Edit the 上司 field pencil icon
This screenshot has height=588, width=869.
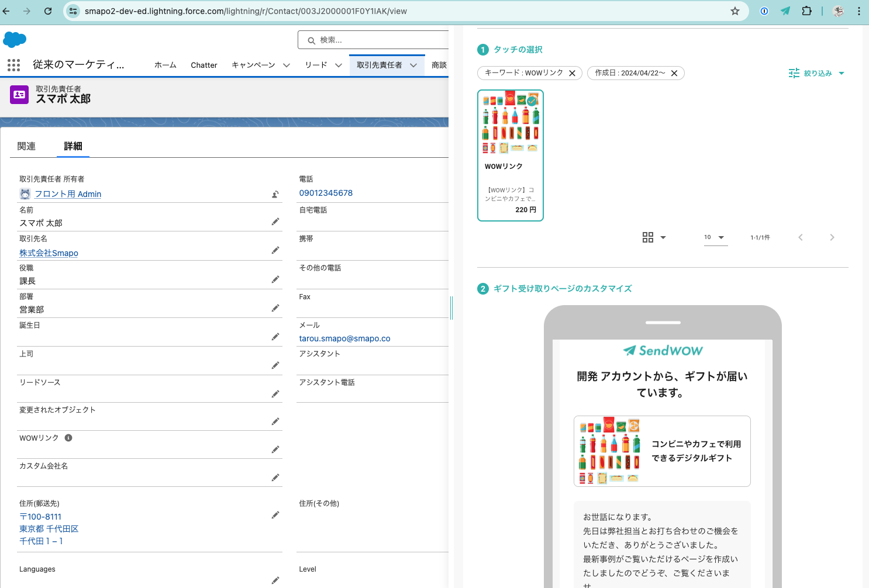pos(275,365)
